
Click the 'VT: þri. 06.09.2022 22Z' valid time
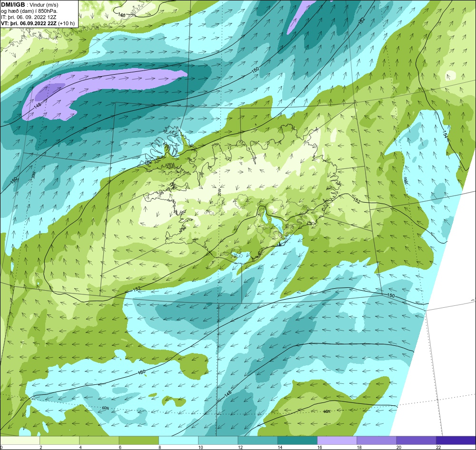click(x=29, y=23)
